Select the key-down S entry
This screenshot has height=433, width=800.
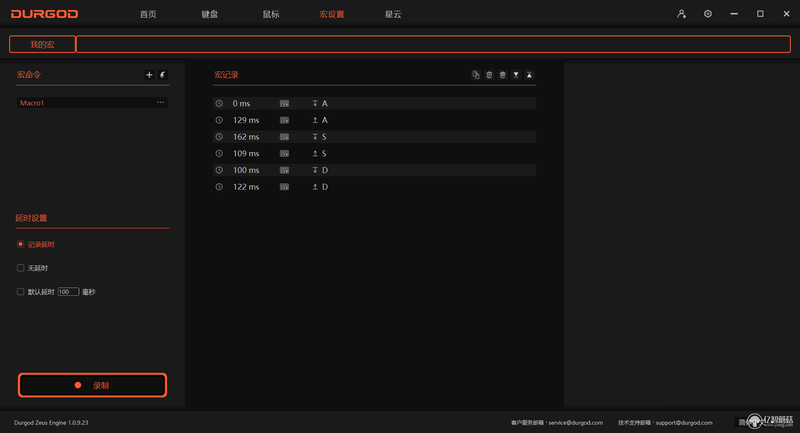click(x=374, y=137)
